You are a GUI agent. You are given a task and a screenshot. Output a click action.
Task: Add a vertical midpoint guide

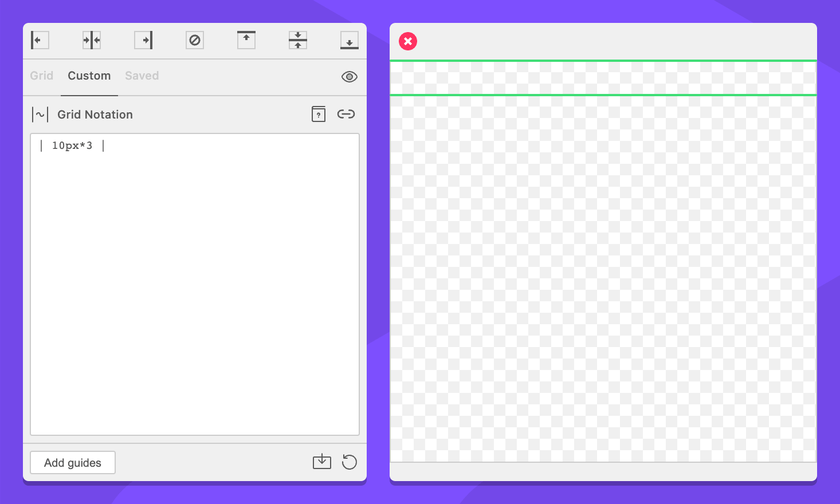92,40
